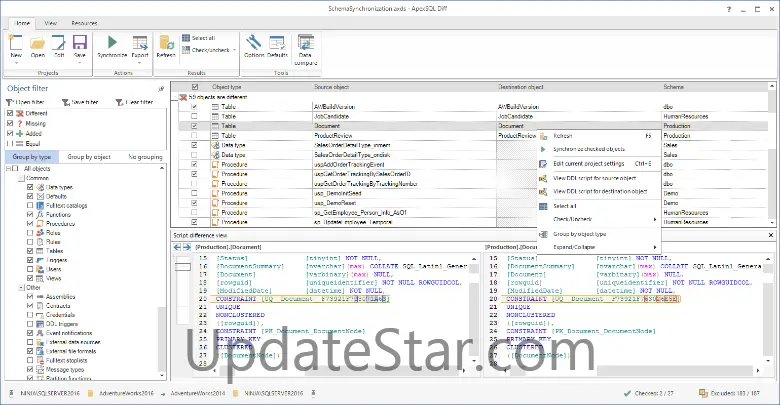The width and height of the screenshot is (780, 405).
Task: Uncheck Data types in object tree
Action: pyautogui.click(x=30, y=187)
